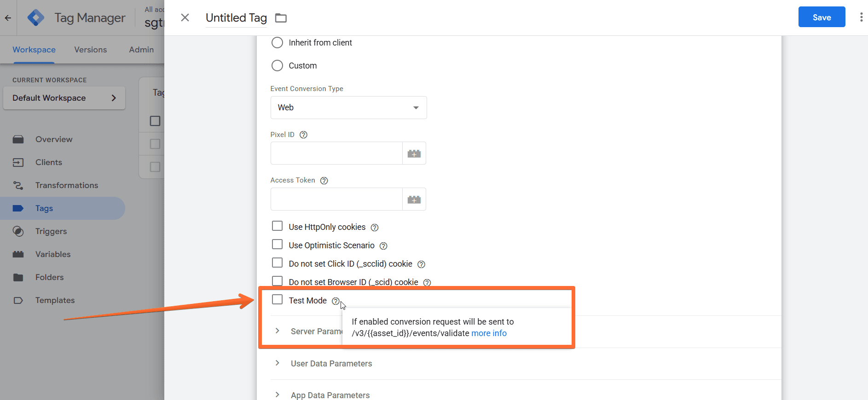Open the three-dot more options menu
The width and height of the screenshot is (868, 400).
click(x=861, y=17)
